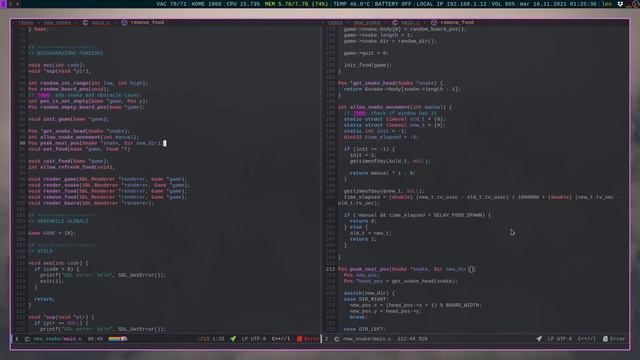Click BATTERY OFF in the top bar
The width and height of the screenshot is (640, 360).
pos(393,4)
